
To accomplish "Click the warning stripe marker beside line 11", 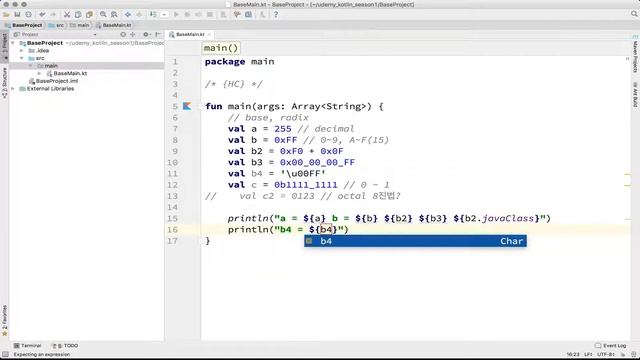I will (x=627, y=174).
